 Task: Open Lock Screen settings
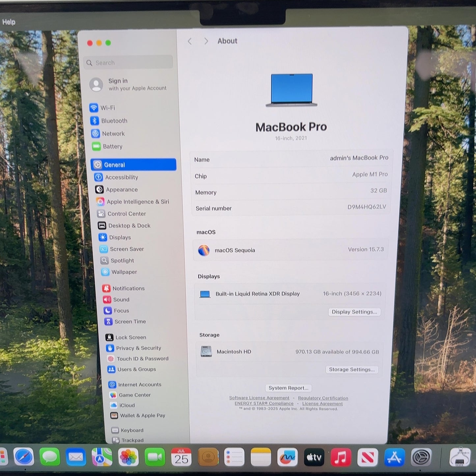coord(126,337)
